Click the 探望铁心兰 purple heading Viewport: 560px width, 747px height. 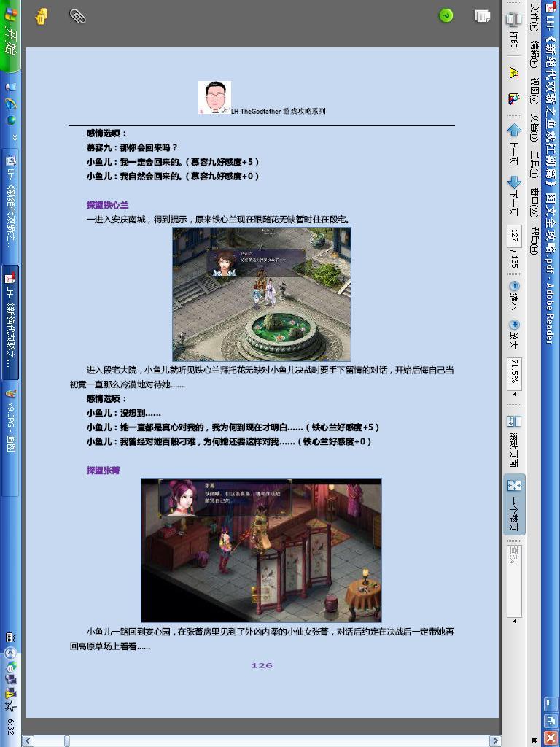pos(108,205)
